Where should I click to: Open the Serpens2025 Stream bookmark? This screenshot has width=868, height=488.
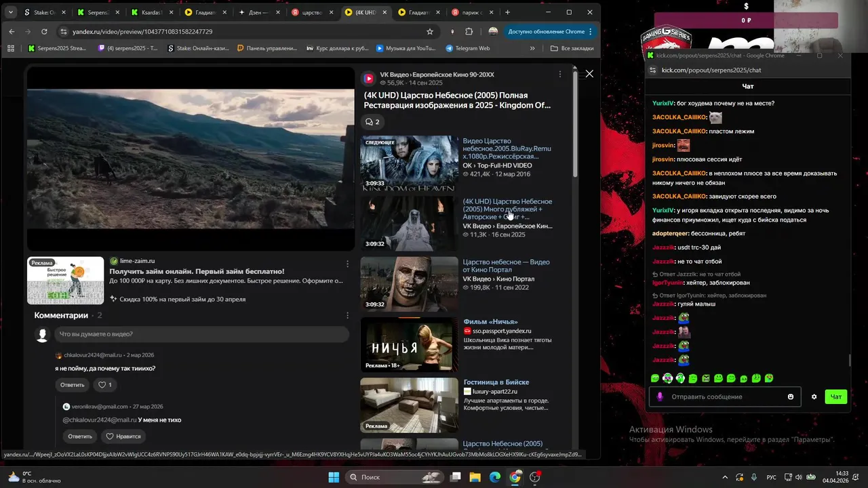tap(57, 48)
